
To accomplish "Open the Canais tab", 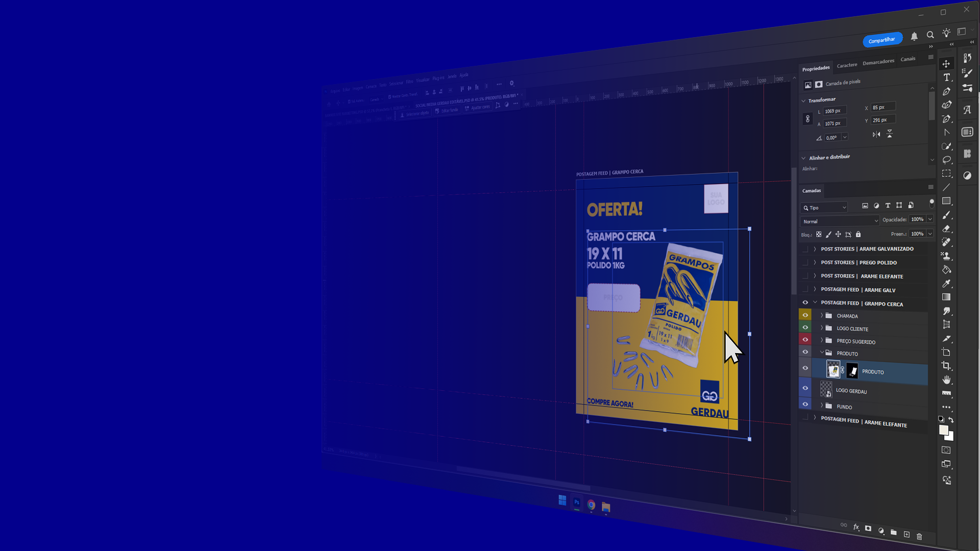I will (908, 59).
